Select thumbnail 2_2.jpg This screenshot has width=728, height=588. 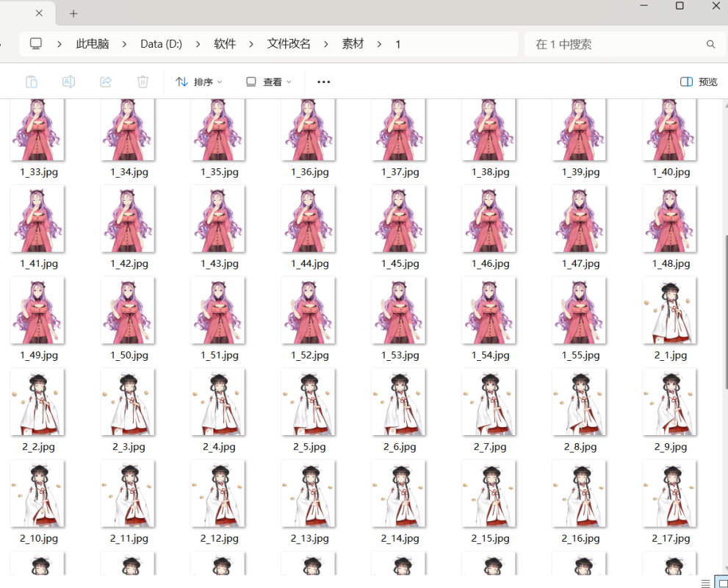click(x=37, y=402)
